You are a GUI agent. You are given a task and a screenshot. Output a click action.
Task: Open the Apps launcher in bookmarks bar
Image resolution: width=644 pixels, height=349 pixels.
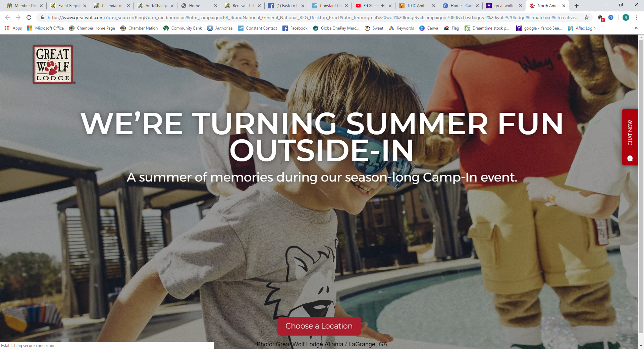pos(13,28)
